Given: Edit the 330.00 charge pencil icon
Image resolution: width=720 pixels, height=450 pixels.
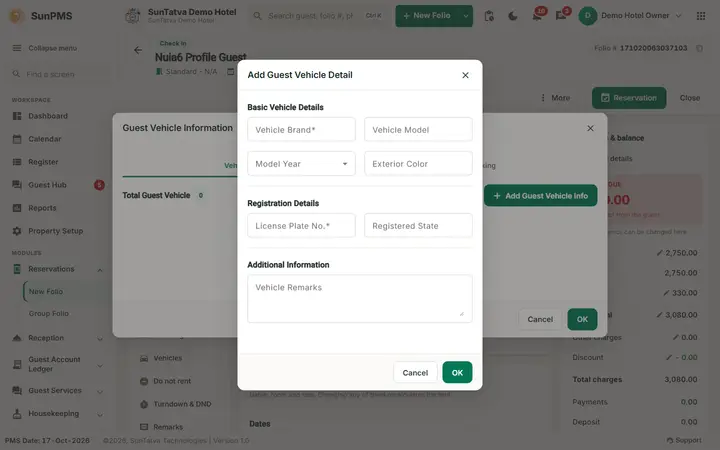Looking at the screenshot, I should pos(666,293).
